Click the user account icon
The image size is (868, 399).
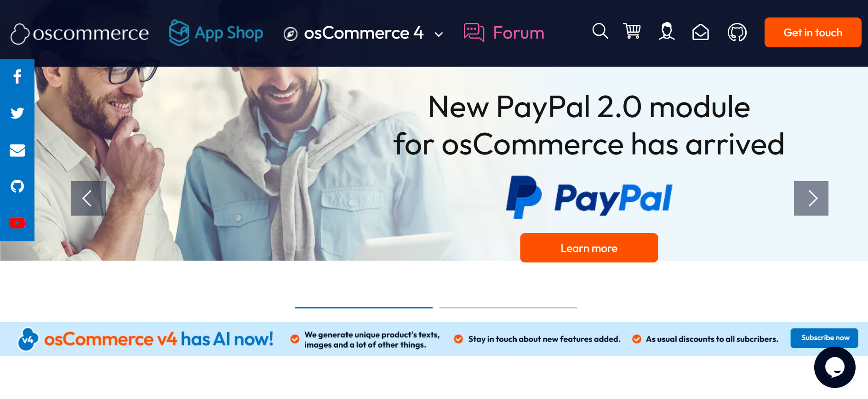[667, 31]
